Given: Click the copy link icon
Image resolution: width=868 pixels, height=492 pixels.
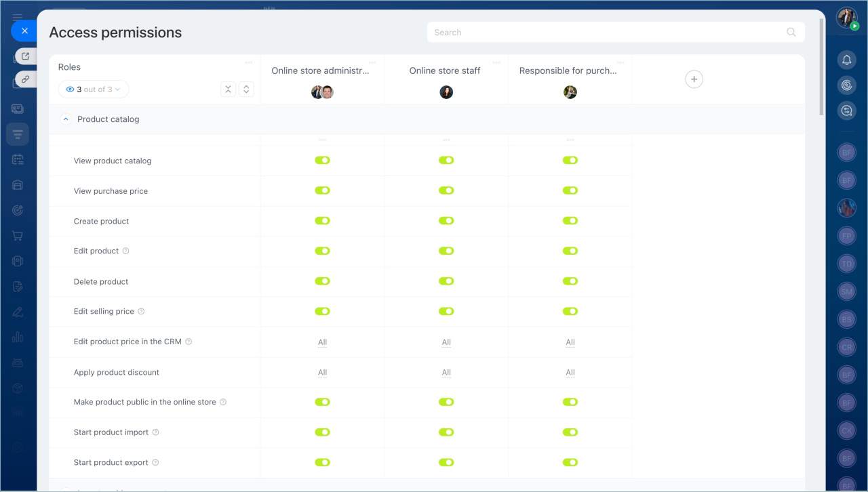Looking at the screenshot, I should pyautogui.click(x=25, y=79).
